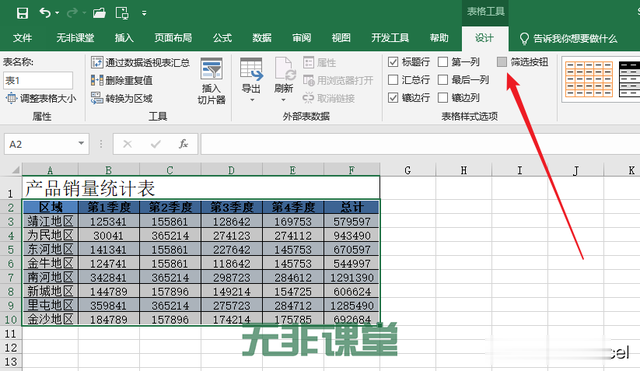Click the Save icon in quick access toolbar
Screen dimensions: 640x371
22,13
